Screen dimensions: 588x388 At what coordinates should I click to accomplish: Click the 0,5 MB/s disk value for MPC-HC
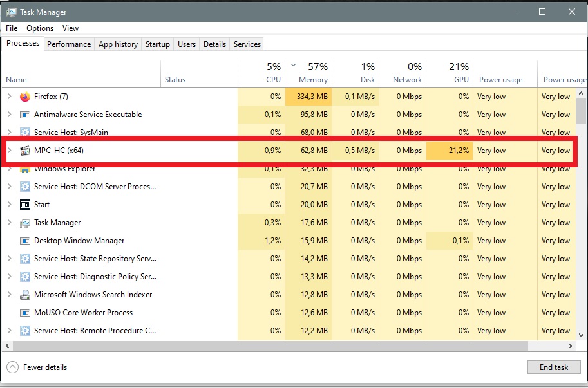(x=356, y=151)
